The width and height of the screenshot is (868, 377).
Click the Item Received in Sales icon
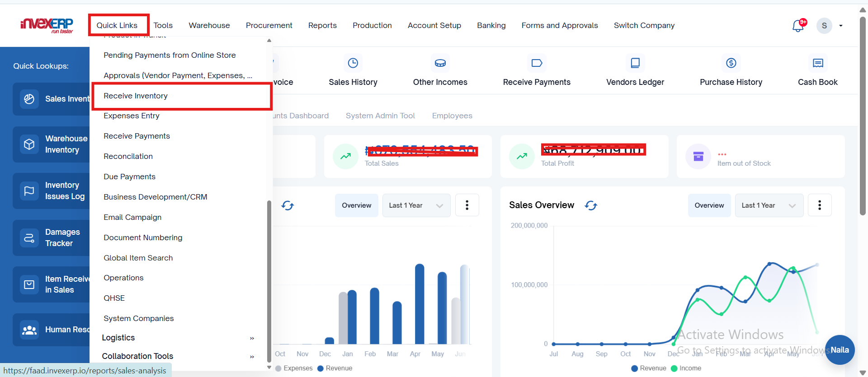click(29, 284)
